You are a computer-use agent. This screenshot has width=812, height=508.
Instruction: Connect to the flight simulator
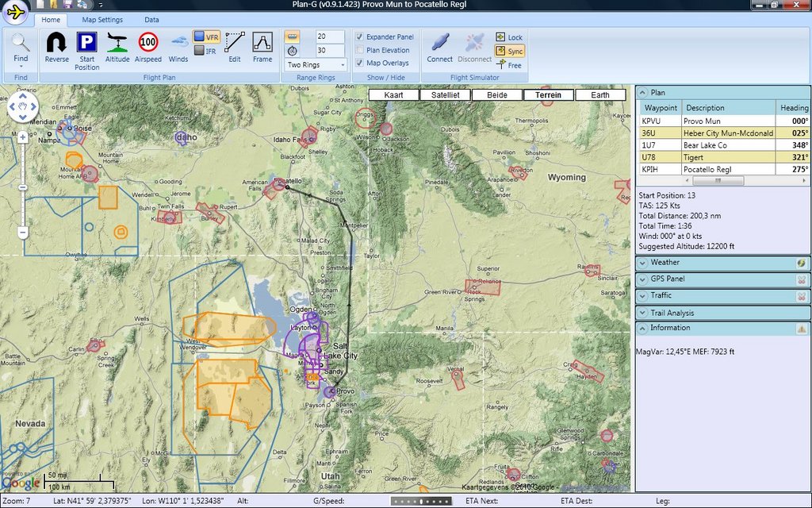(439, 46)
